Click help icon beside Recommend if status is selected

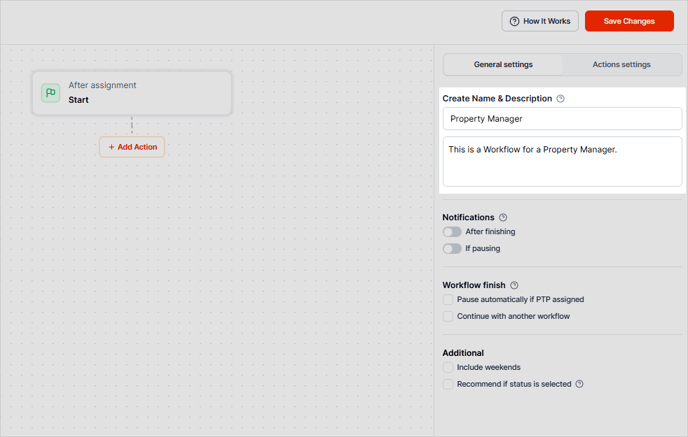[579, 384]
